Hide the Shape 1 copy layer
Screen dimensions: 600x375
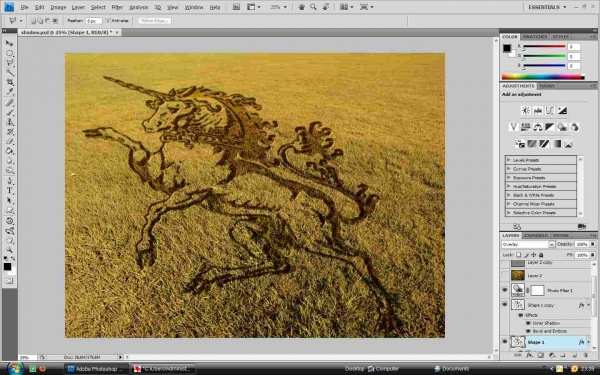(505, 305)
